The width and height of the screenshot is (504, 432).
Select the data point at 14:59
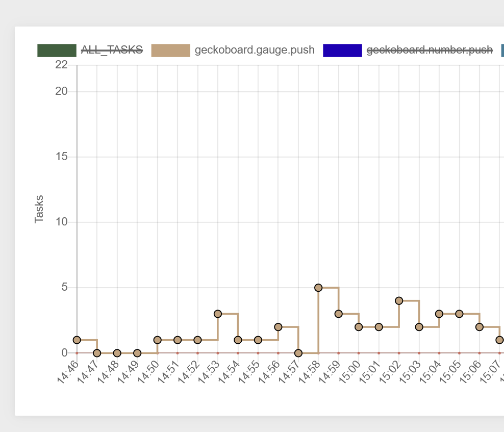338,314
